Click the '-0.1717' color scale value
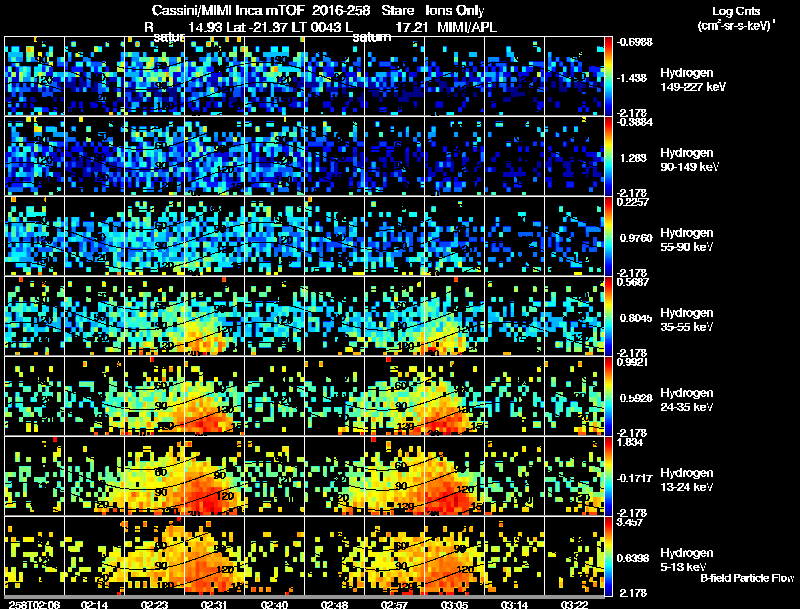The image size is (800, 609). (x=635, y=478)
